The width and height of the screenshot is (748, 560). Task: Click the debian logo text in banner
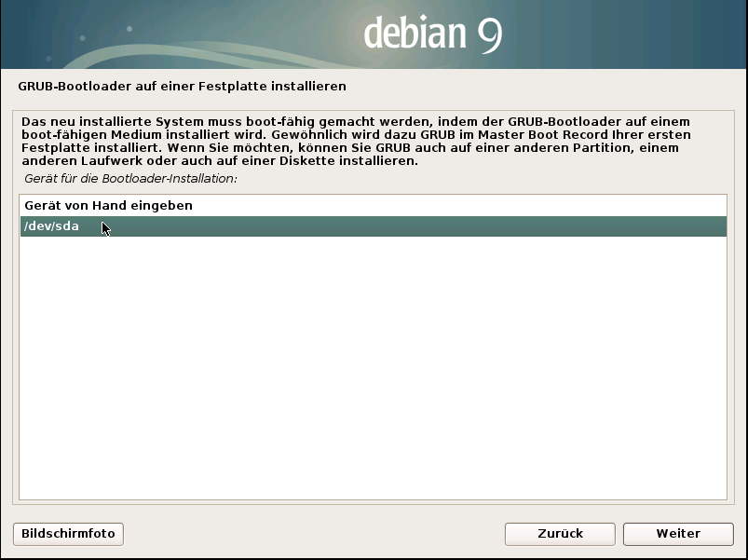[x=415, y=34]
